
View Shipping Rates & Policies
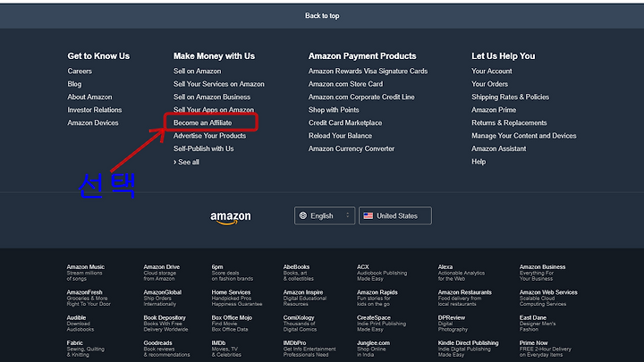[x=510, y=97]
